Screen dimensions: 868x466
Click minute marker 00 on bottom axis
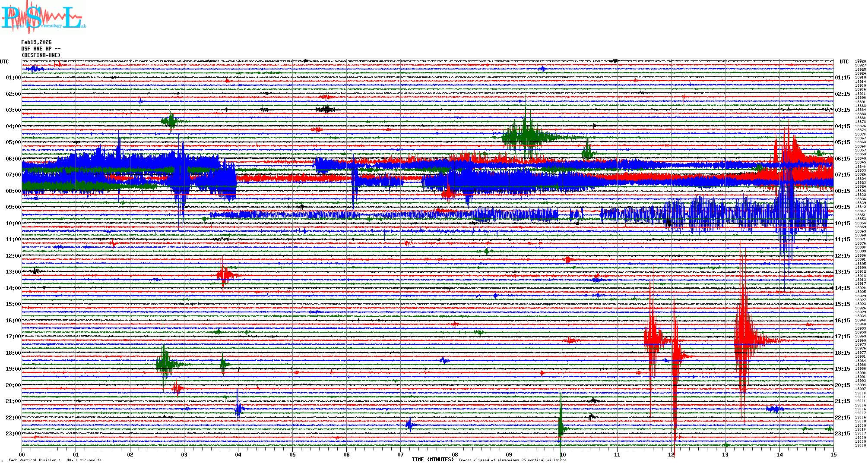pyautogui.click(x=22, y=454)
